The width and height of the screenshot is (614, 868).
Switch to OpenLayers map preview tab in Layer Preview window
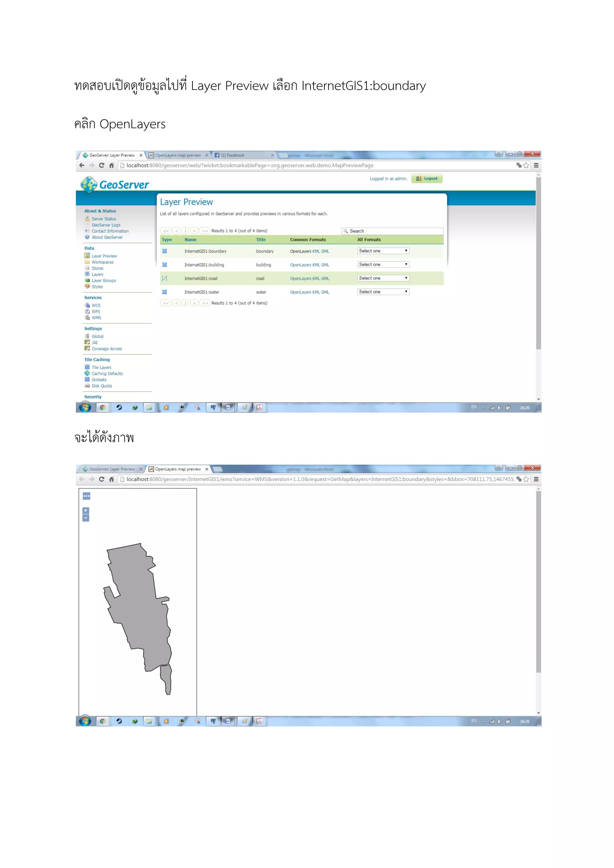pyautogui.click(x=178, y=155)
